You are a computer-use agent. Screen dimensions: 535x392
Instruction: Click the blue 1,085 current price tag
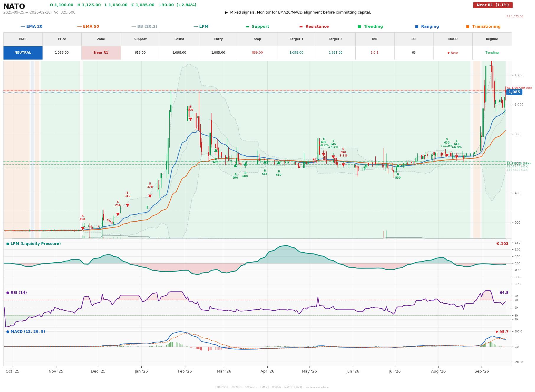click(x=514, y=92)
